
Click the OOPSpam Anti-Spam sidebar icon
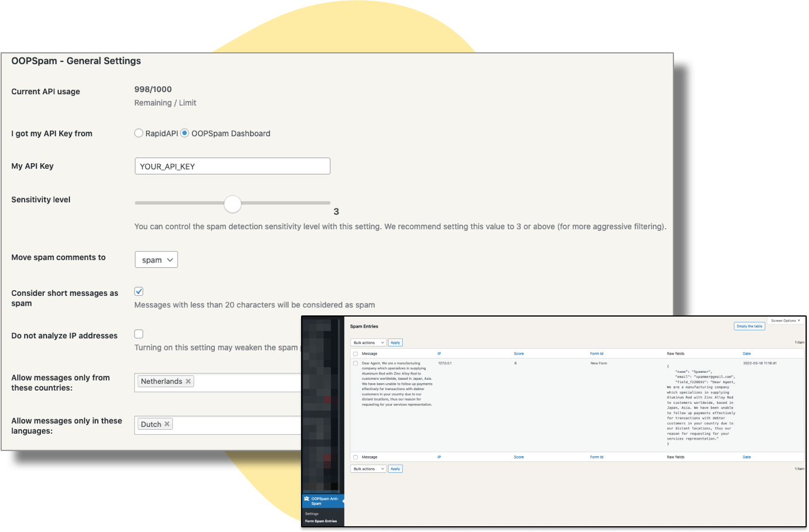pyautogui.click(x=307, y=499)
